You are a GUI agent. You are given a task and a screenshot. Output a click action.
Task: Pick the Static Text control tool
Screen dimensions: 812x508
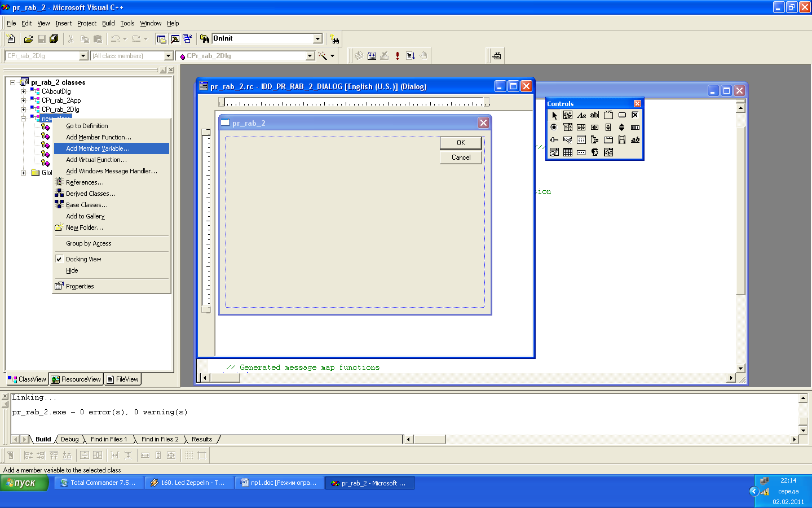click(581, 115)
